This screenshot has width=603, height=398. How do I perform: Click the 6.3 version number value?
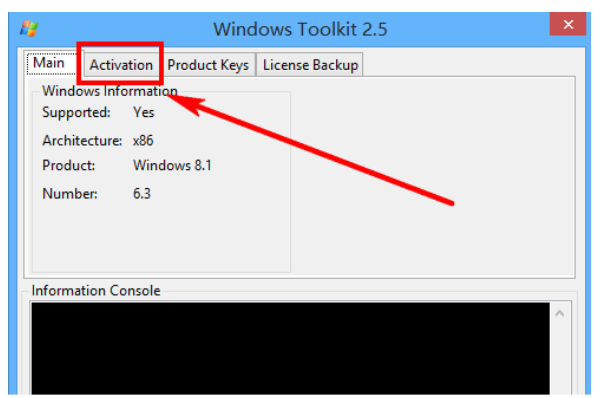pos(142,193)
